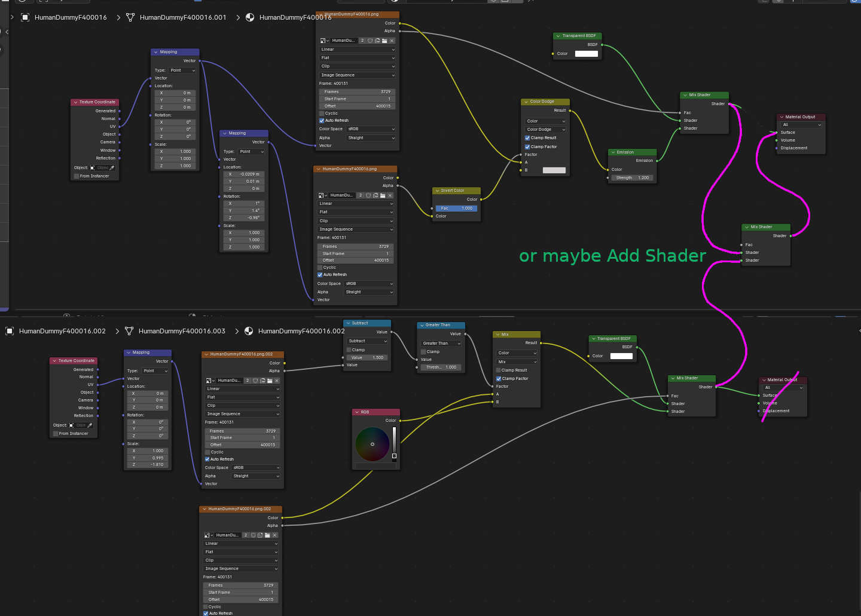Click the eyedropper icon in the lower Texture Coordinate node
Viewport: 861px width, 616px height.
90,425
